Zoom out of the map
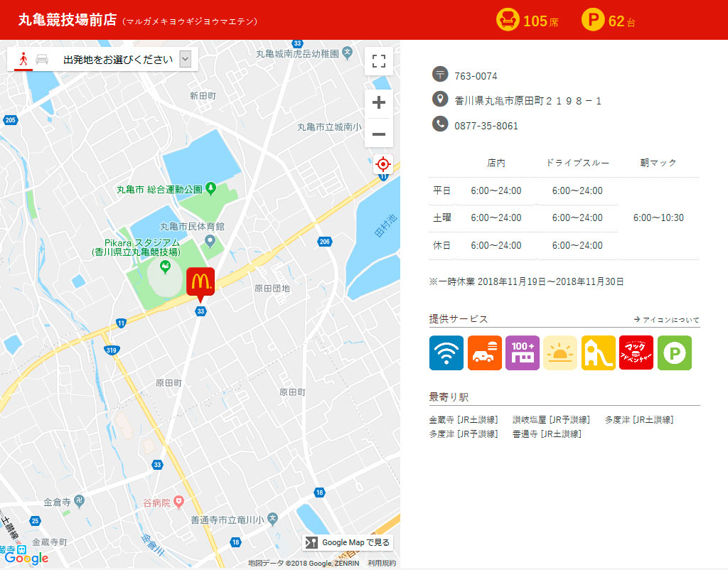This screenshot has width=728, height=570. pos(379,134)
